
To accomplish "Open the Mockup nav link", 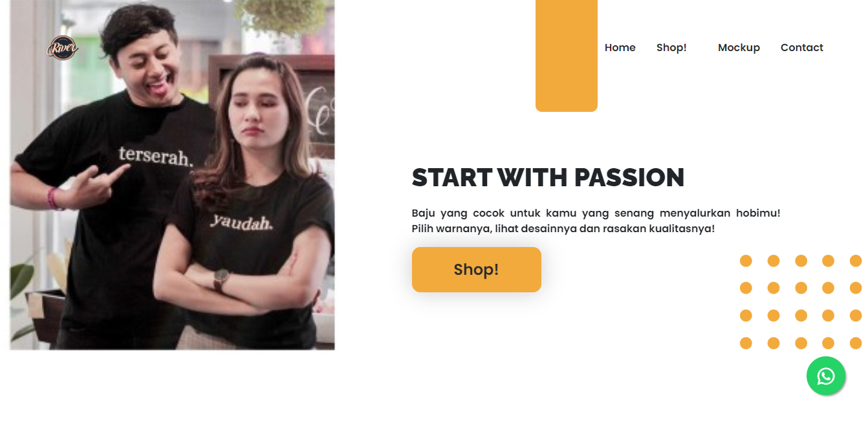I will (739, 47).
